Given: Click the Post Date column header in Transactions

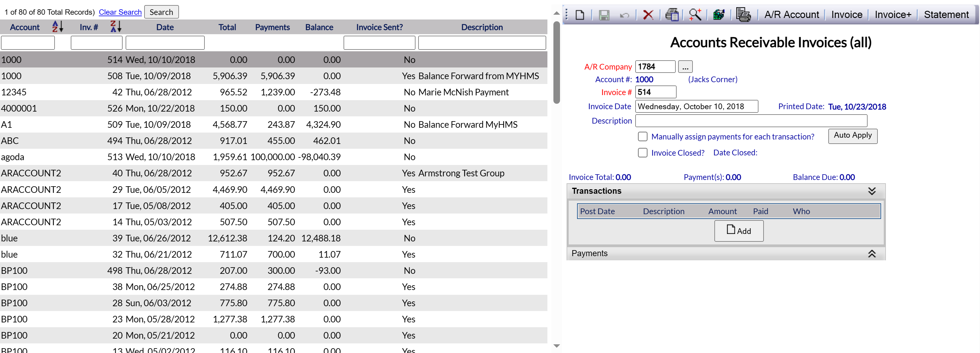Looking at the screenshot, I should point(597,211).
